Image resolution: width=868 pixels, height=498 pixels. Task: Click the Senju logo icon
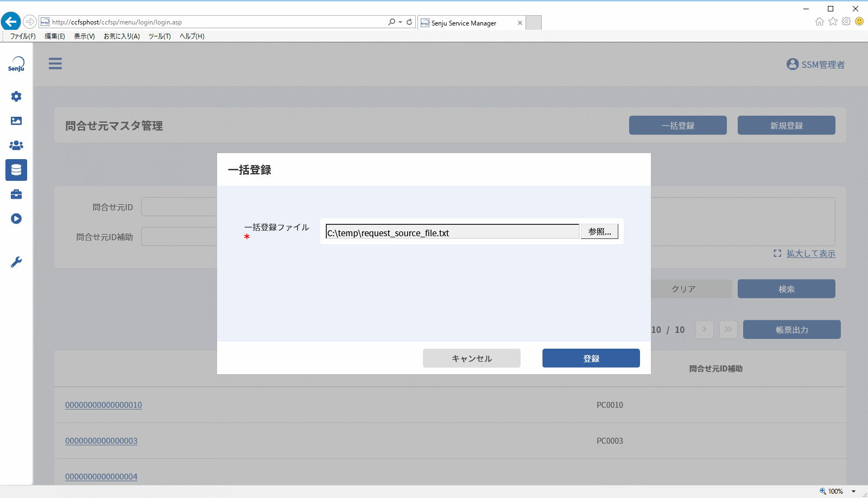tap(16, 64)
